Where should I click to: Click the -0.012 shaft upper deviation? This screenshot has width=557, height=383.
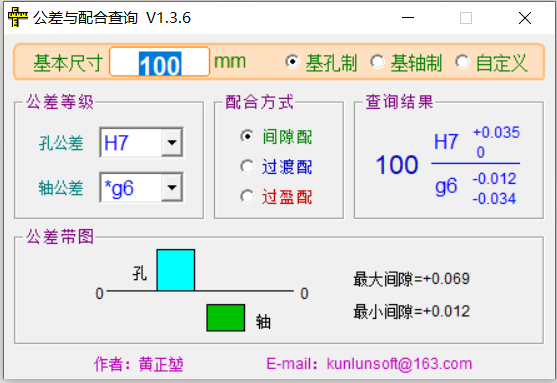494,179
